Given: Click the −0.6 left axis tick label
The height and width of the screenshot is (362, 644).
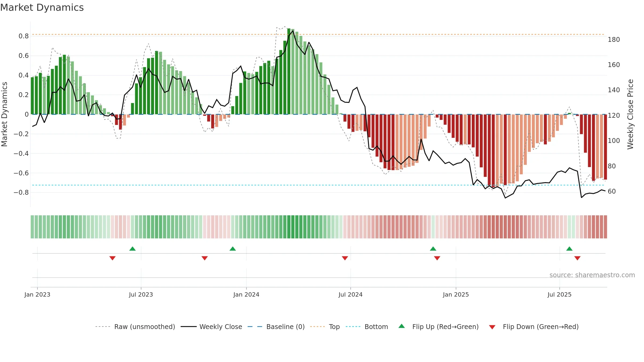Looking at the screenshot, I should tap(21, 173).
